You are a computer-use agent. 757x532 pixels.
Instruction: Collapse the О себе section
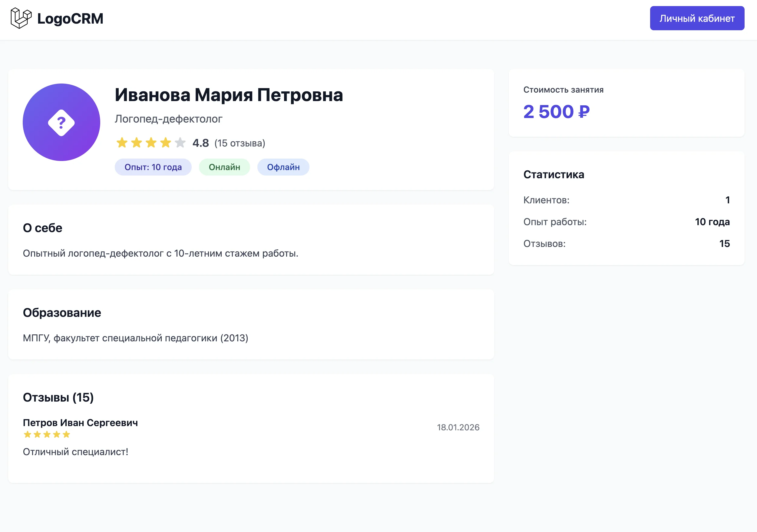pos(42,227)
